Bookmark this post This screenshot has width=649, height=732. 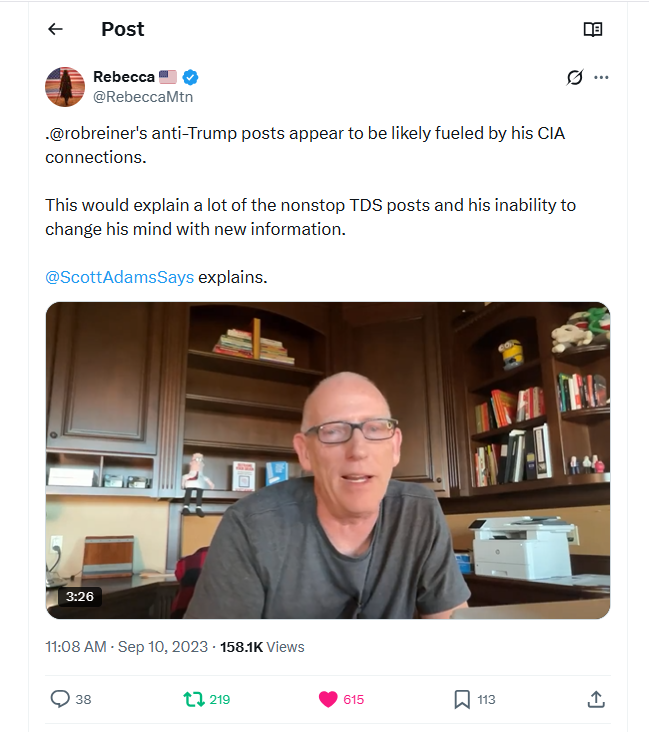pos(462,699)
